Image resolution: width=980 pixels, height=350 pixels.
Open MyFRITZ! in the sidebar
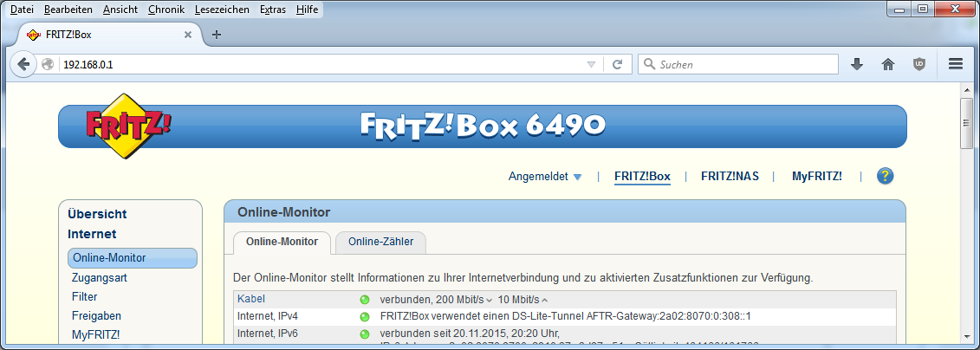pos(95,335)
